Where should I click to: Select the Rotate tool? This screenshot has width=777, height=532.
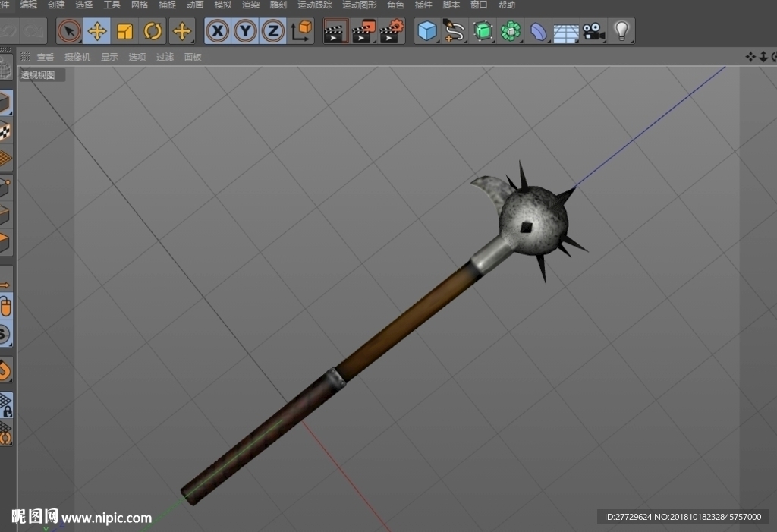click(x=153, y=31)
